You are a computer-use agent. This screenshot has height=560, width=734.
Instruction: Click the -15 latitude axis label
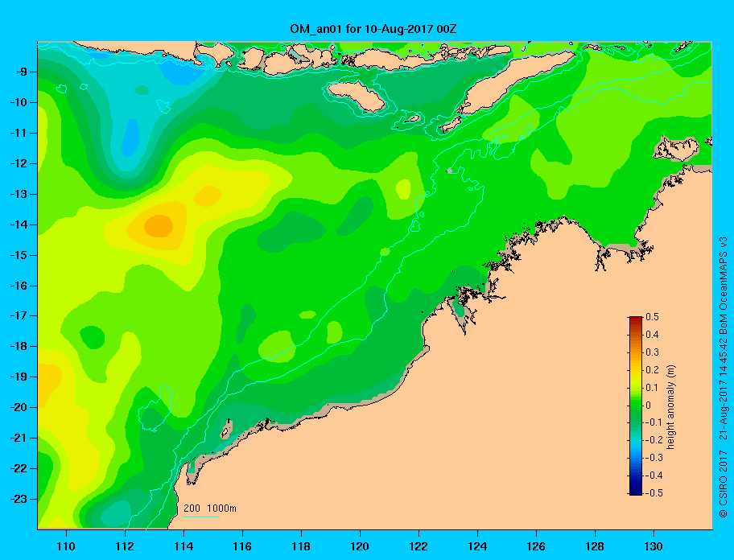pyautogui.click(x=19, y=255)
